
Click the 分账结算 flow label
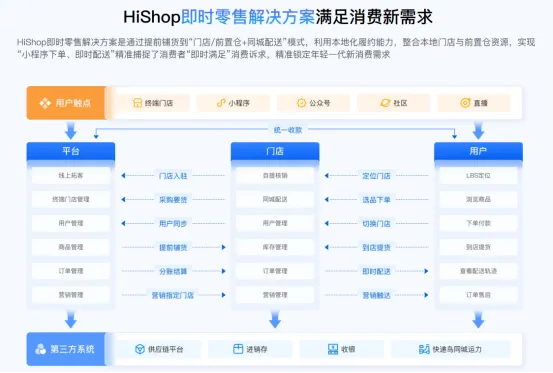[173, 271]
